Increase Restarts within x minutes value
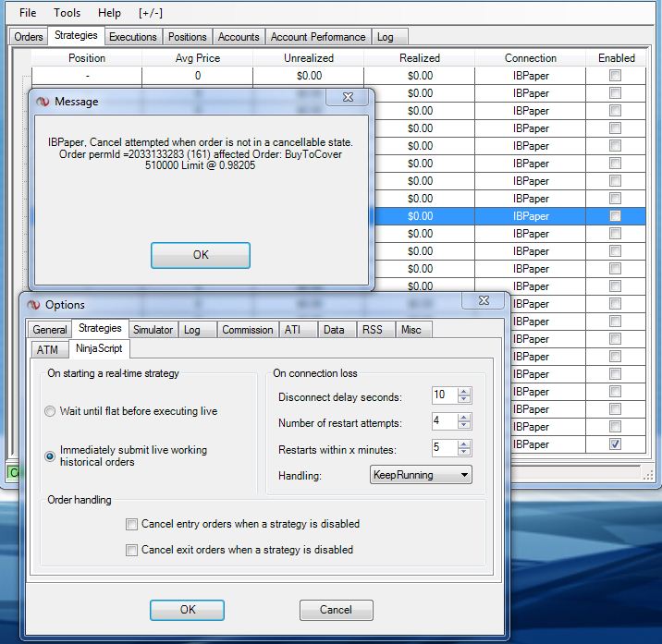 pos(464,444)
